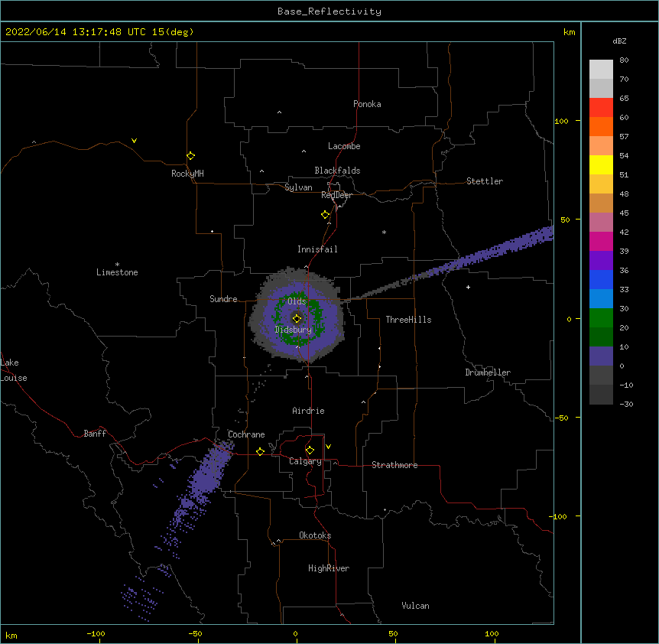The height and width of the screenshot is (644, 659).
Task: Select the yellow legend swatch between 54 and 51
Action: tap(601, 164)
